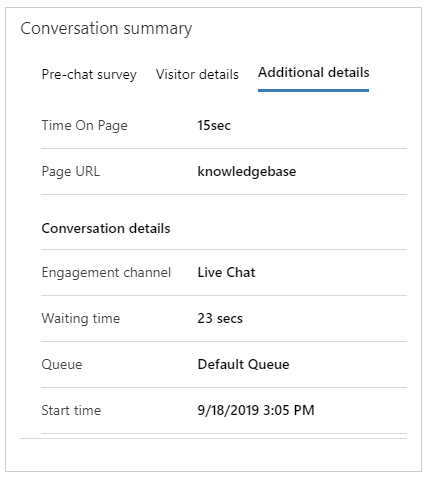Select the knowledgebase URL value
Viewport: 431px width, 479px height.
pos(247,171)
